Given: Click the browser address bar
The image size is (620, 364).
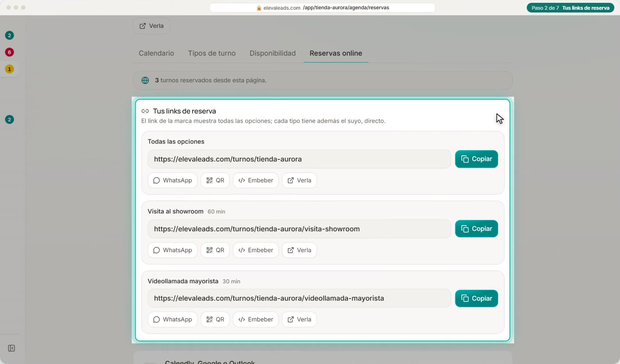Looking at the screenshot, I should (322, 8).
